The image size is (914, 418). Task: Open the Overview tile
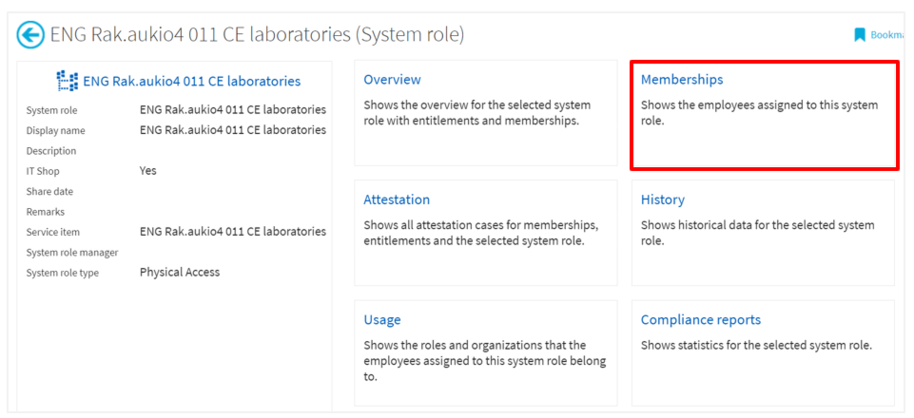(486, 112)
